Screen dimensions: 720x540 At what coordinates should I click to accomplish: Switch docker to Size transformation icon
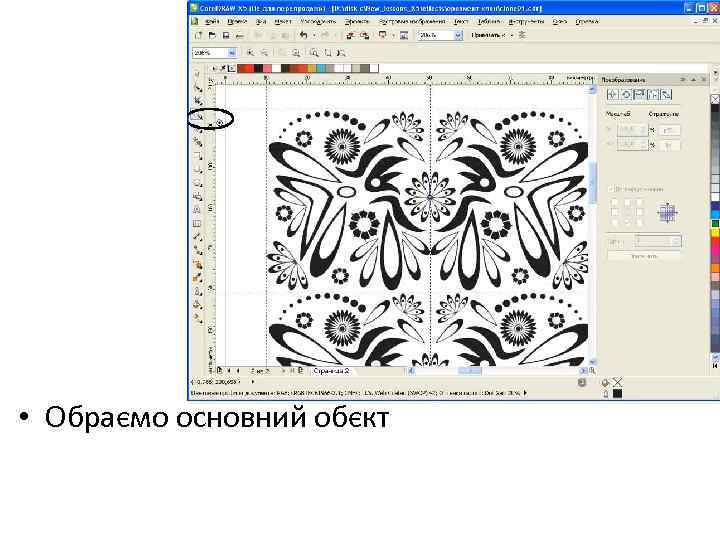[652, 95]
